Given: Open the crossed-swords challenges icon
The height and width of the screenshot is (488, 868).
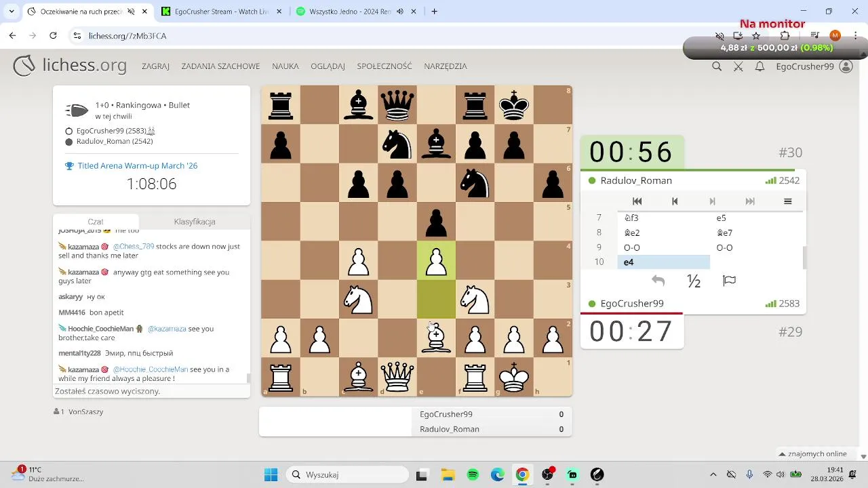Looking at the screenshot, I should 738,66.
